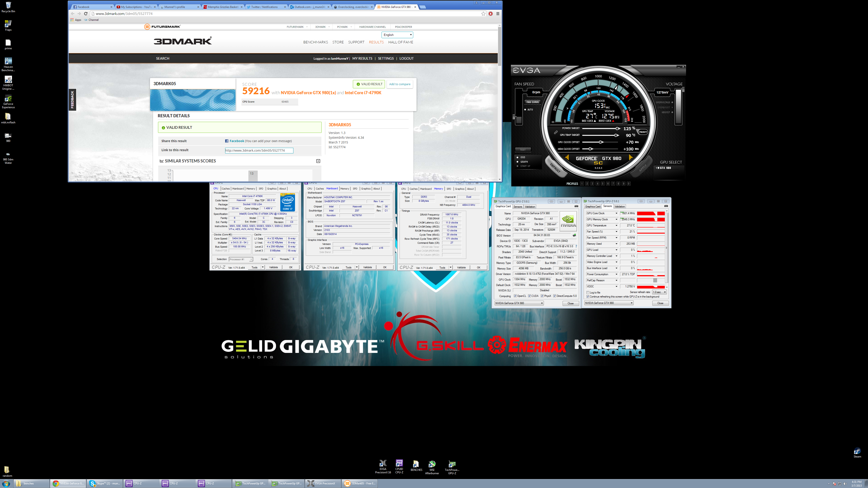This screenshot has height=488, width=868.
Task: Open the HWBOT Unigine desktop icon
Action: click(x=8, y=83)
